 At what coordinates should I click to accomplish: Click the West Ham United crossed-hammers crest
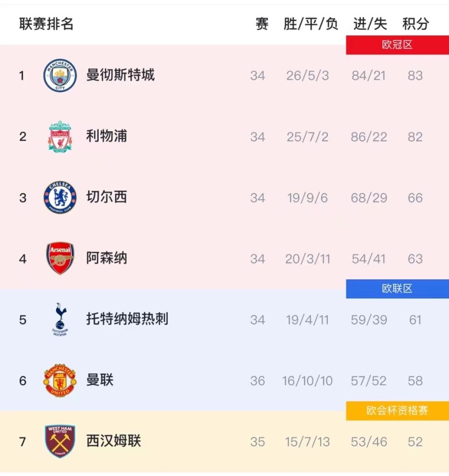[x=59, y=442]
